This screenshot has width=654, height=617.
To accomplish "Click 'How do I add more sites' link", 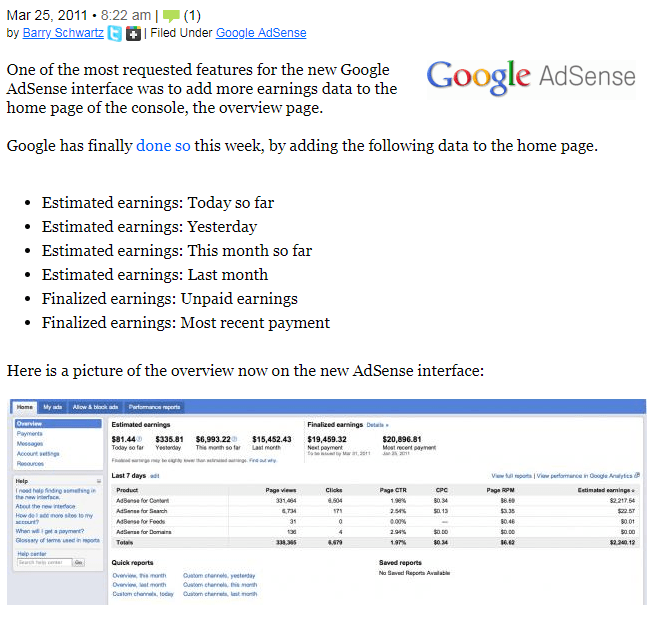I will [54, 519].
